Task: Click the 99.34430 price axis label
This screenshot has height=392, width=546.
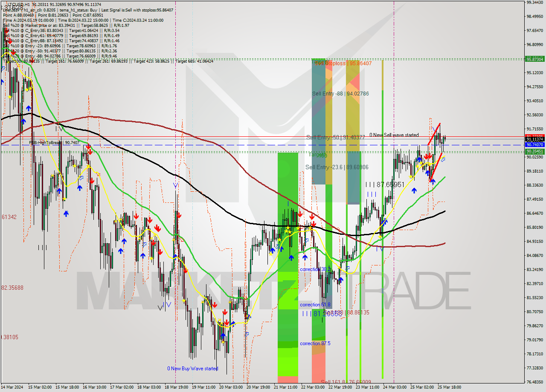Action: point(535,3)
